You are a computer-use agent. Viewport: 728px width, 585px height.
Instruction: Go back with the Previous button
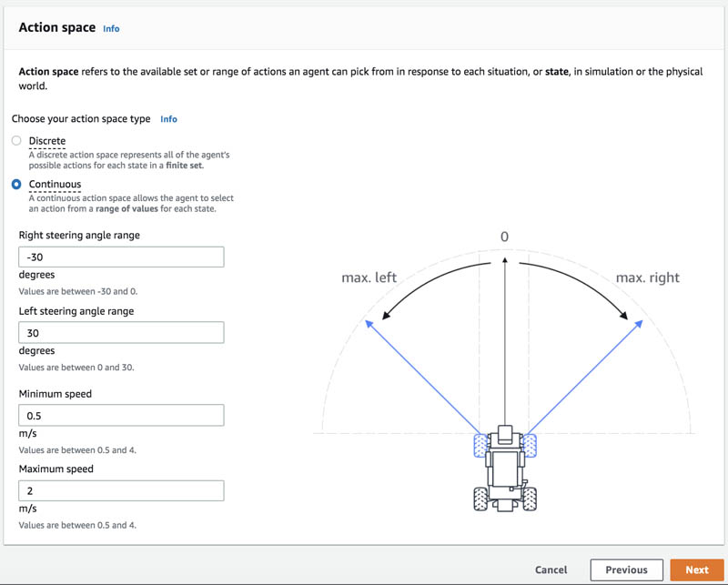click(626, 570)
